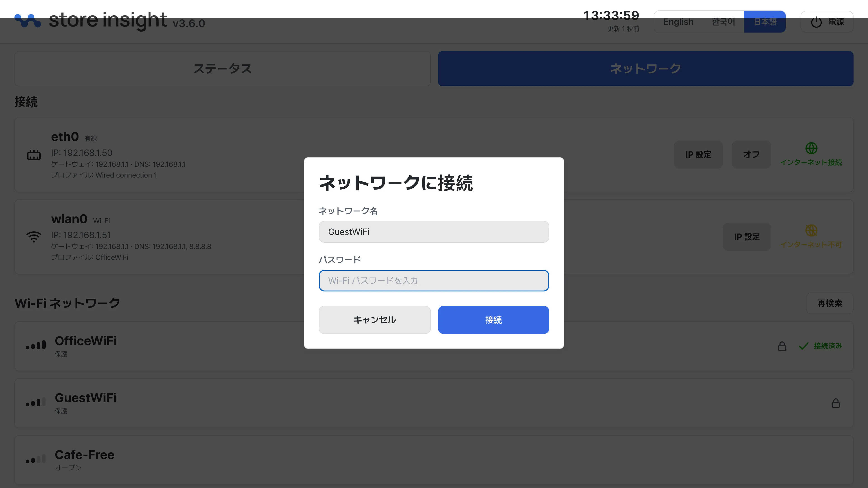Click the power symbol icon beside 電源
The image size is (868, 488).
[816, 22]
